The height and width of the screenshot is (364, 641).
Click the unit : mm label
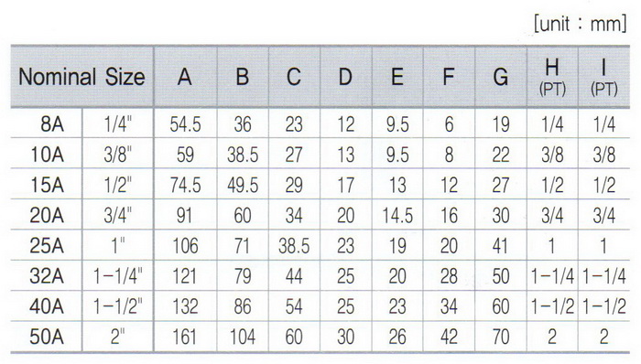click(x=580, y=24)
